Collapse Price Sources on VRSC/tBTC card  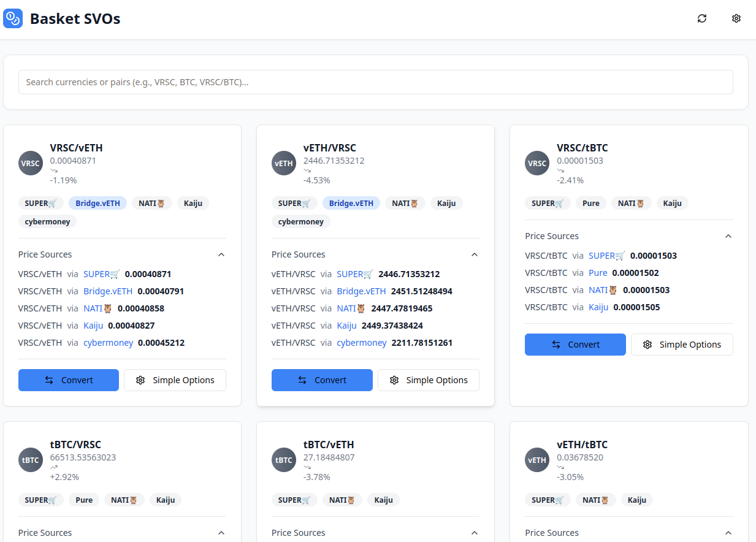[728, 235]
